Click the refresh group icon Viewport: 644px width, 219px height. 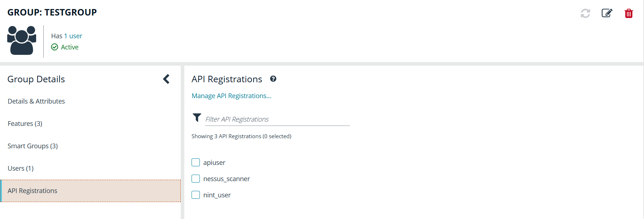(x=585, y=13)
